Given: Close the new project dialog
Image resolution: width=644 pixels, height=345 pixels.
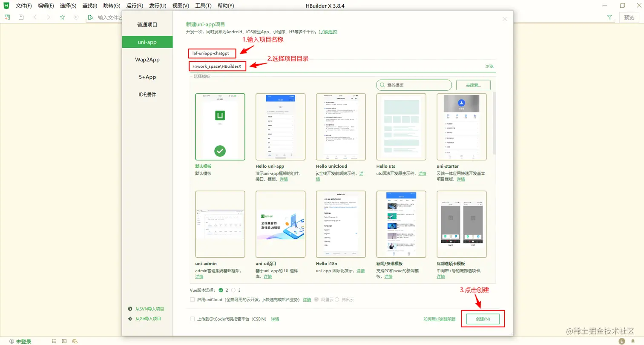Looking at the screenshot, I should (x=505, y=19).
